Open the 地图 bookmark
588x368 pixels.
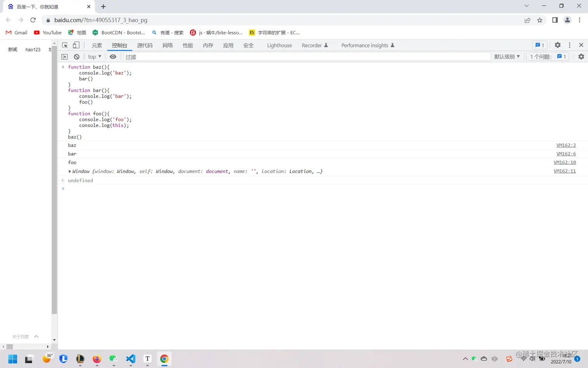(x=77, y=33)
